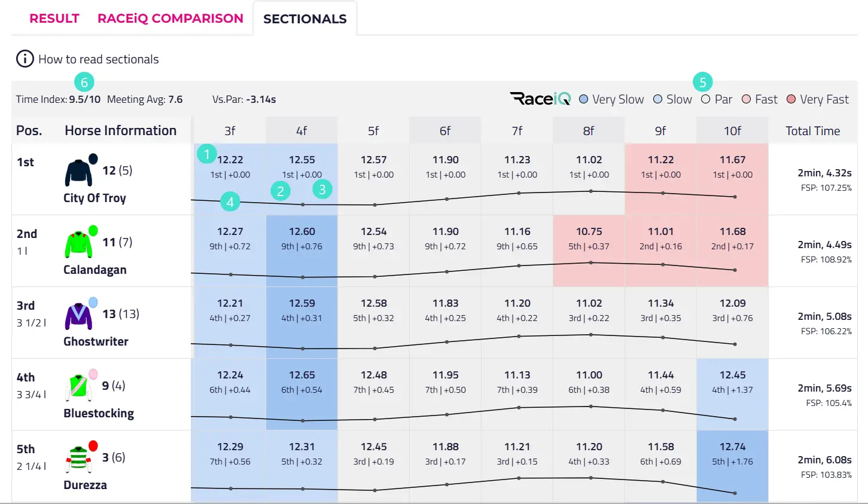The width and height of the screenshot is (868, 504).
Task: Click the RaceIQ logo
Action: tap(539, 99)
